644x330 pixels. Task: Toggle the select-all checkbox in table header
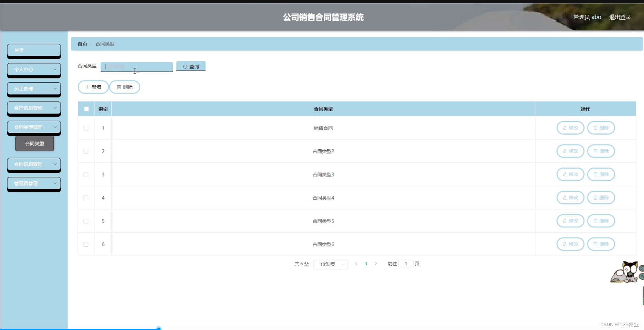[x=86, y=109]
